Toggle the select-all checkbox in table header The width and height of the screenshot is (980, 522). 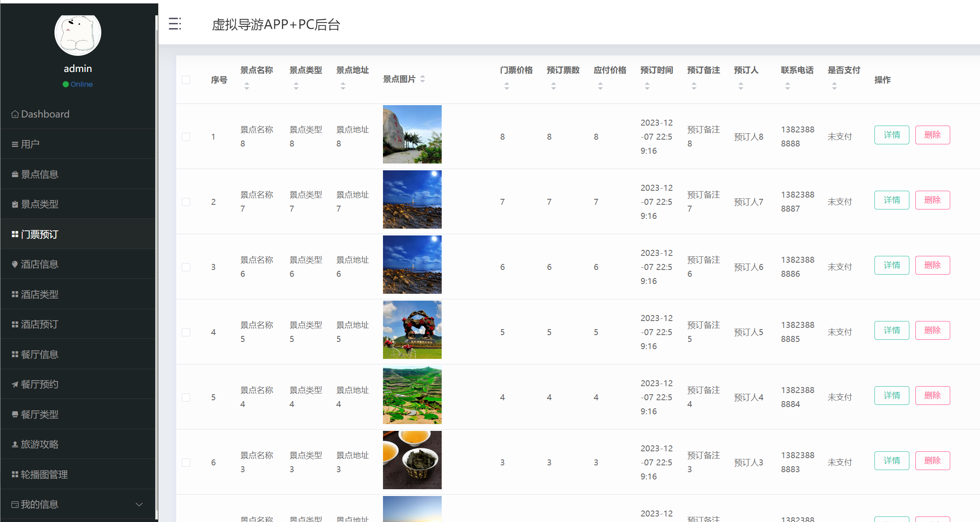click(186, 80)
